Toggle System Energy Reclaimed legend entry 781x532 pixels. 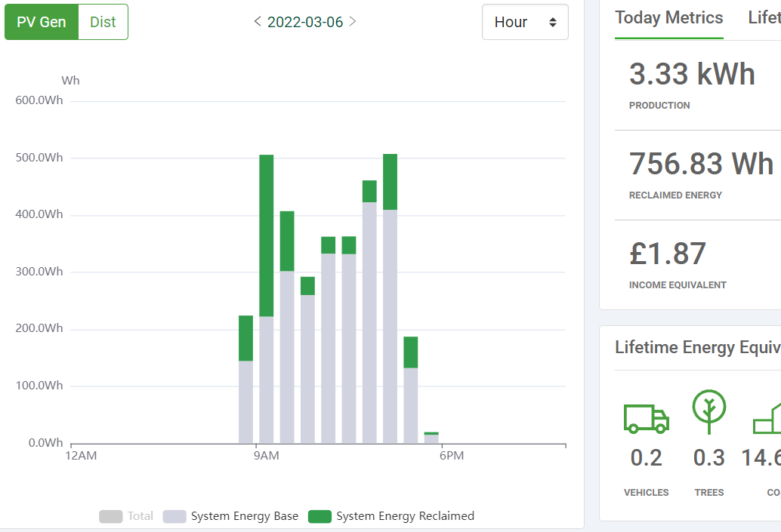coord(391,516)
